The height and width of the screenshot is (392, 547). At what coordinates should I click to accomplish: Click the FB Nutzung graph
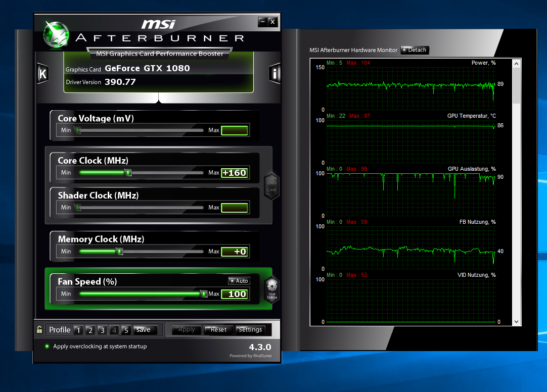point(411,248)
